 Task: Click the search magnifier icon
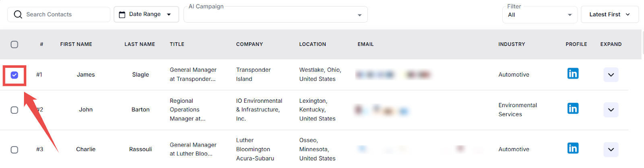(x=18, y=15)
